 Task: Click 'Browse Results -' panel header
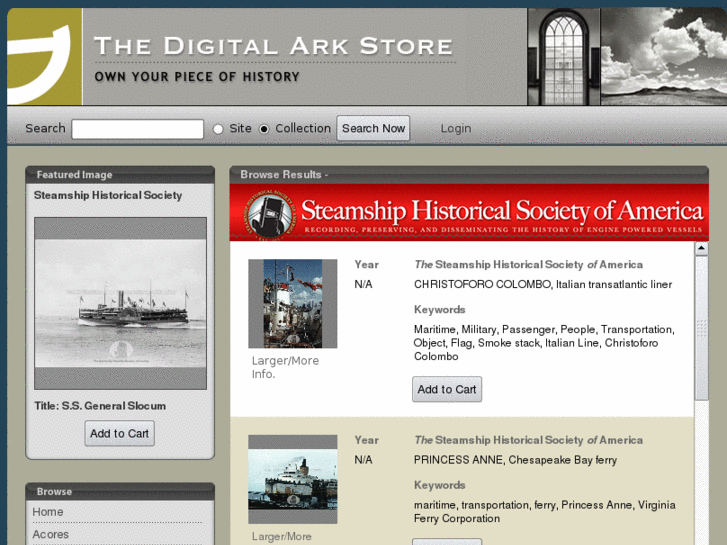click(x=469, y=175)
